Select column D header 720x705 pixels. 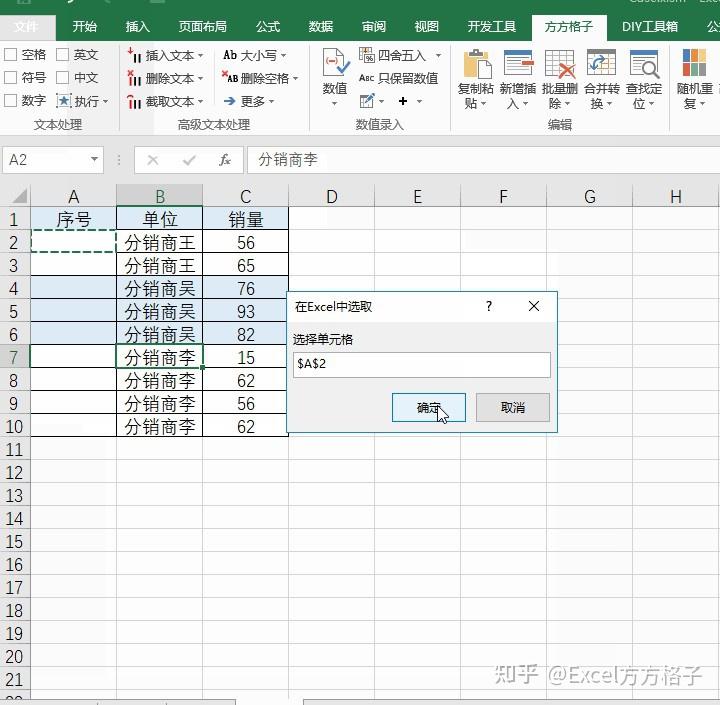(x=332, y=196)
